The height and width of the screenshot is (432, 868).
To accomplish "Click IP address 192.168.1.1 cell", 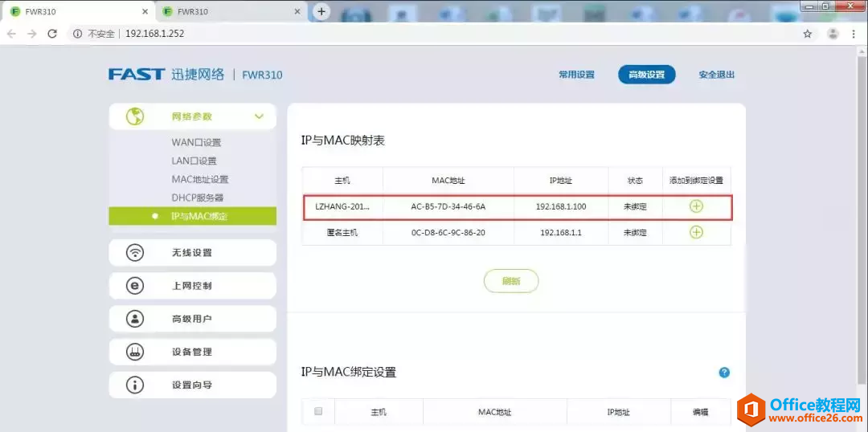I will pyautogui.click(x=561, y=232).
